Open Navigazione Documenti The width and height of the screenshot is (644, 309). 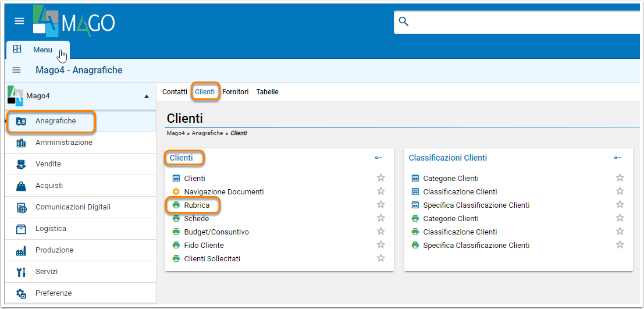tap(224, 192)
